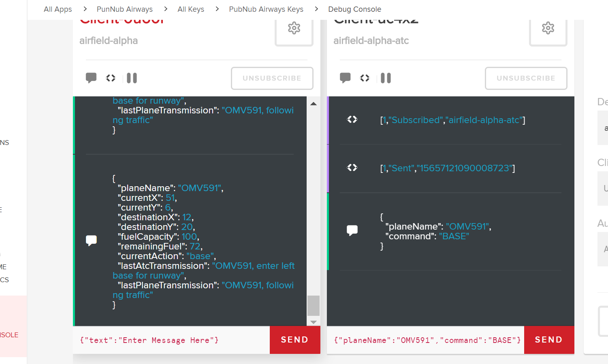Go to All Apps breadcrumb

58,9
